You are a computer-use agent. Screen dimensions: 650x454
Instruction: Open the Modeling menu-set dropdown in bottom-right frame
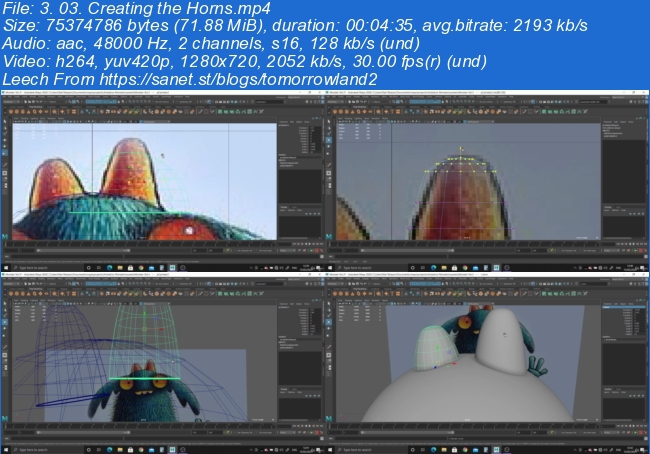click(x=335, y=284)
